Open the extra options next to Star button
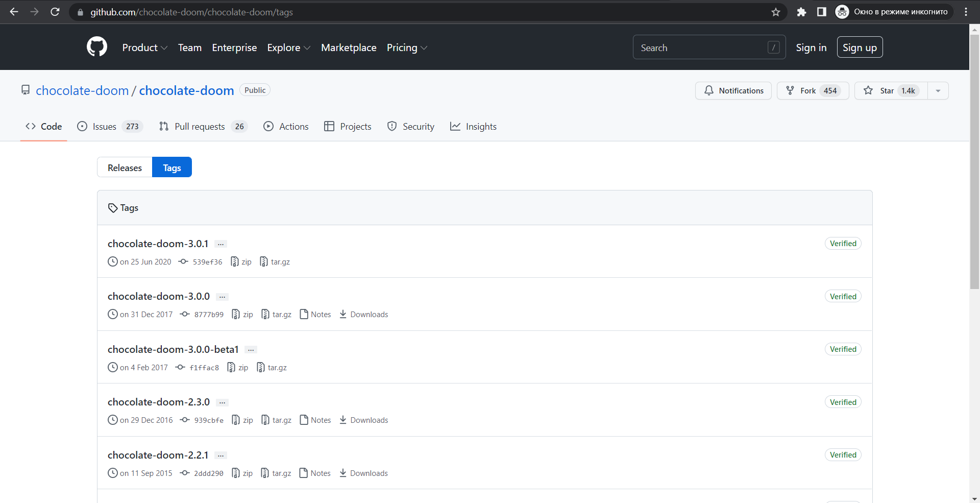The image size is (980, 503). click(938, 90)
